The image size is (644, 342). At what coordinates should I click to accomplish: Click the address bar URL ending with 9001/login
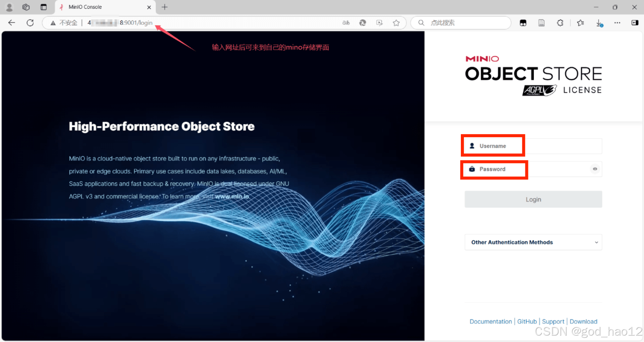120,23
